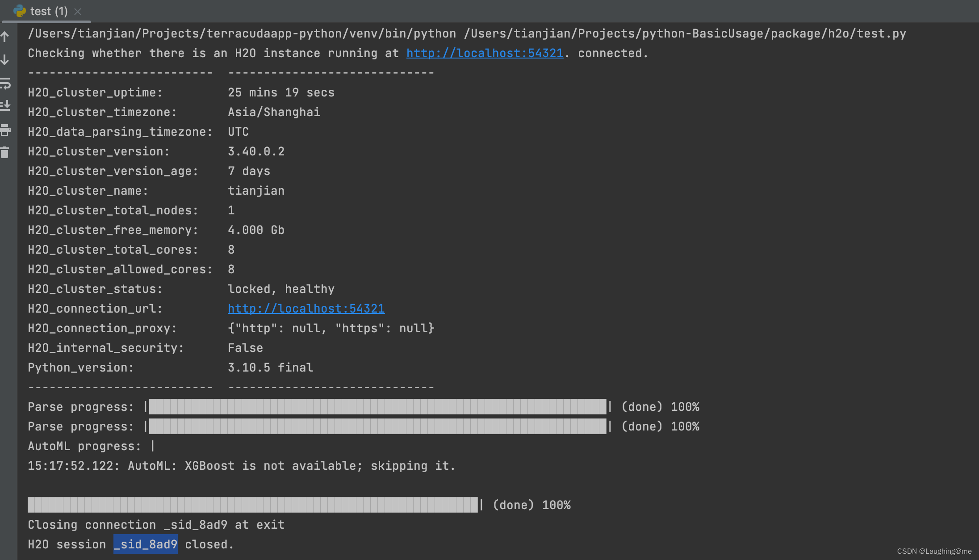
Task: Click the Python_version value 3.10.5 final
Action: tap(270, 368)
